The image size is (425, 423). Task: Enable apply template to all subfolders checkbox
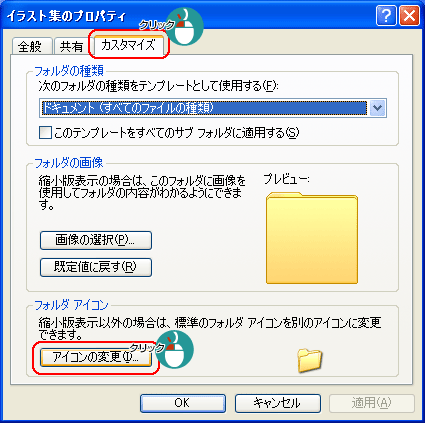tap(45, 133)
